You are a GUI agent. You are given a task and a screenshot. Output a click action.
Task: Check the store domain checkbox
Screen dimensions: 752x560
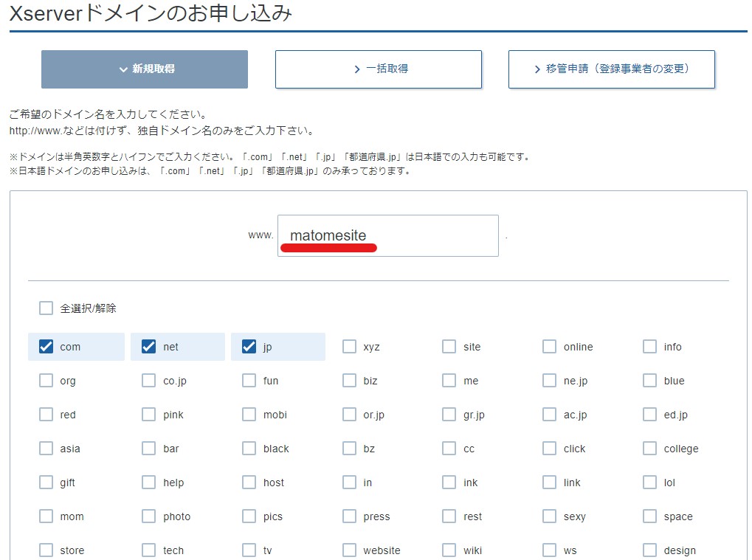(46, 550)
